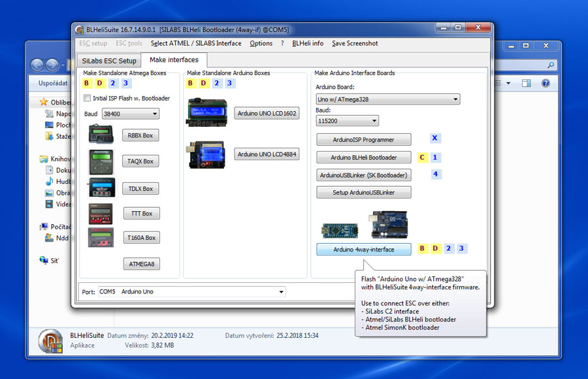Click the X badge beside ArduinoISP Programmer

click(x=435, y=138)
